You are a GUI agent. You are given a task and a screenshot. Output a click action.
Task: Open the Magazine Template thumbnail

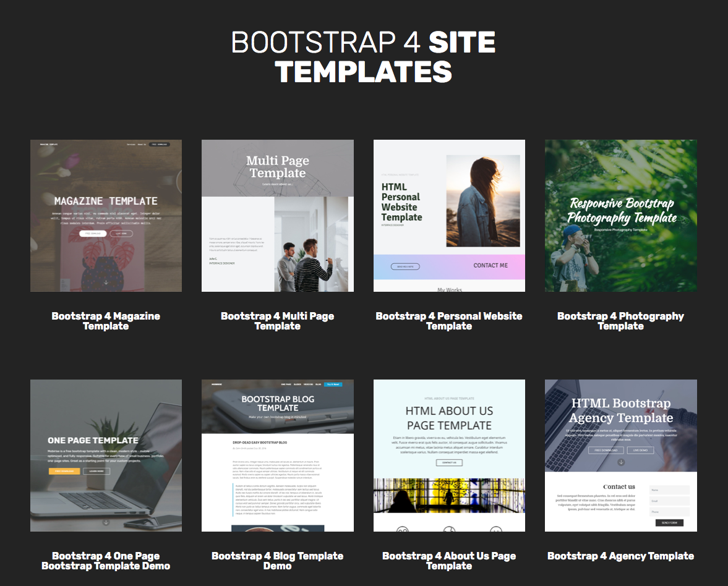click(x=106, y=216)
